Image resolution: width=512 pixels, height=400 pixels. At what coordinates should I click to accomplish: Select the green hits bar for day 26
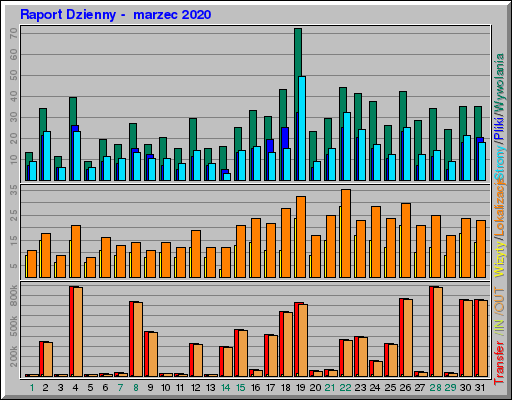click(403, 109)
